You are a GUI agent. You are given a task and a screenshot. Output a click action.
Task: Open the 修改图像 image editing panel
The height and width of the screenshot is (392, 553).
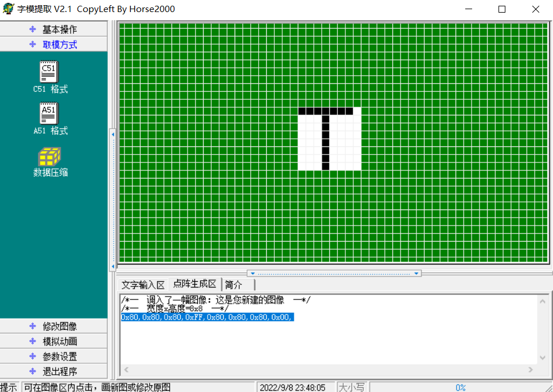pos(54,325)
